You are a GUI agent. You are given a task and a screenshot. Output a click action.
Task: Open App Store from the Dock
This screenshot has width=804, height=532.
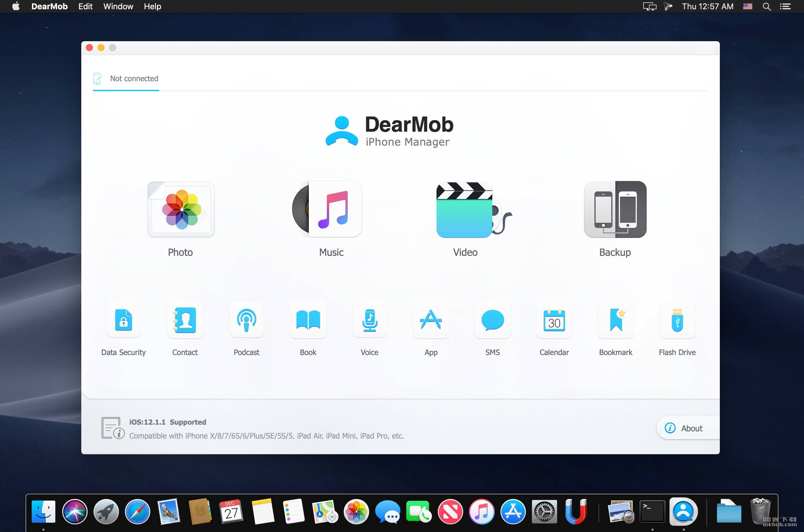point(513,511)
